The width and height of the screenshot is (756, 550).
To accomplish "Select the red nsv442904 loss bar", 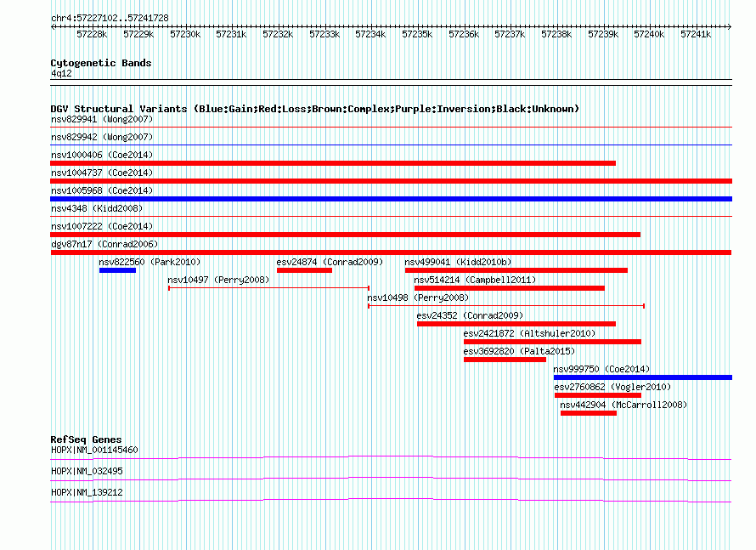I will click(x=589, y=413).
